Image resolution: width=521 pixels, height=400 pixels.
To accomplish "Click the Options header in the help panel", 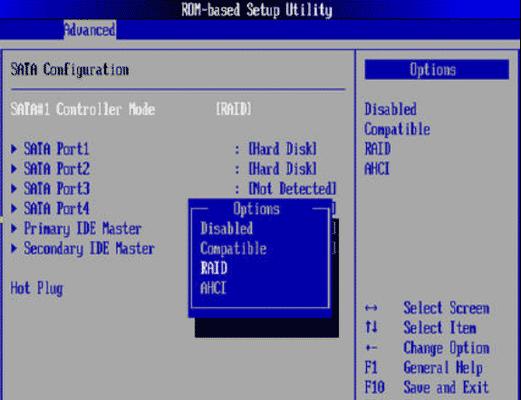I will [x=437, y=70].
